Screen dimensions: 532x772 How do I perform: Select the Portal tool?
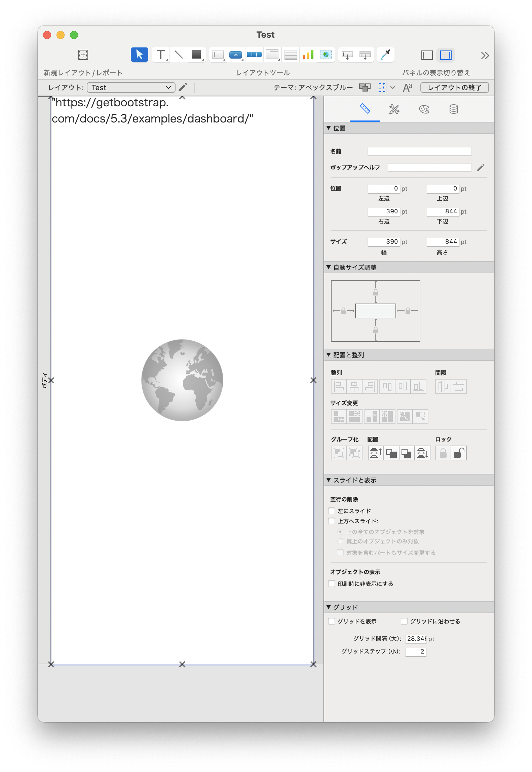pyautogui.click(x=291, y=55)
